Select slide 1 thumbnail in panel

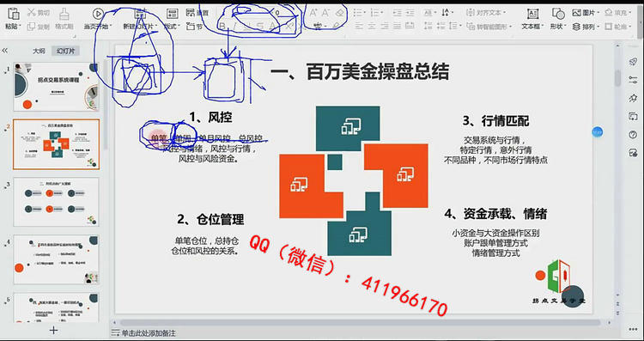(x=57, y=87)
